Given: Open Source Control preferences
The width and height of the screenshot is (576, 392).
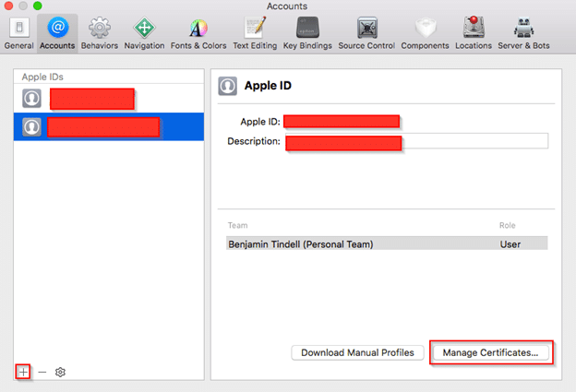Looking at the screenshot, I should [366, 34].
